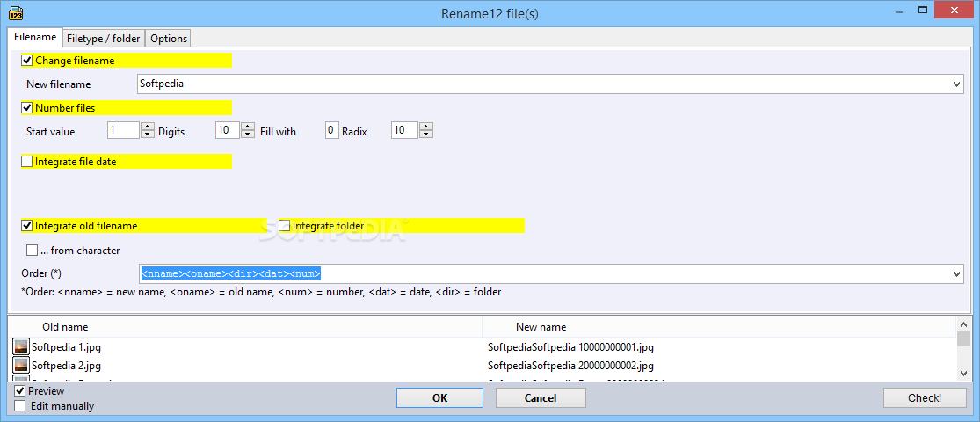Maximize the Rename window
Viewport: 980px width, 422px height.
(922, 10)
